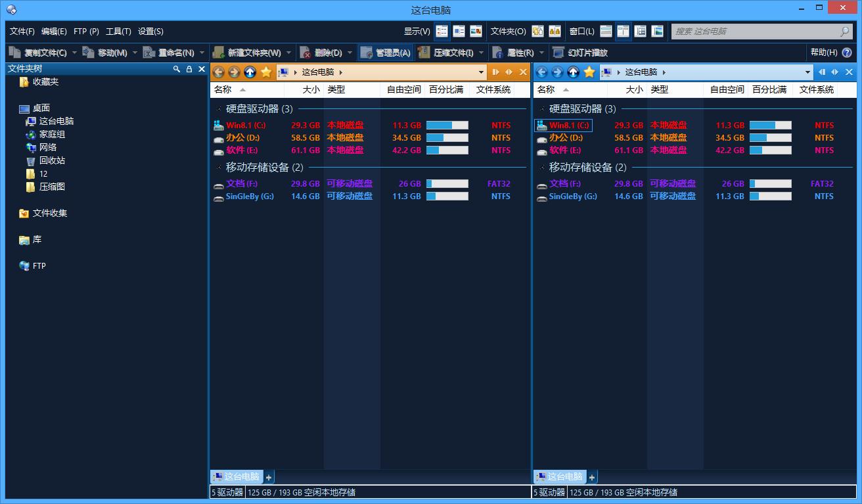862x504 pixels.
Task: Click the Win8.1 (C:) usage bar
Action: (x=447, y=126)
